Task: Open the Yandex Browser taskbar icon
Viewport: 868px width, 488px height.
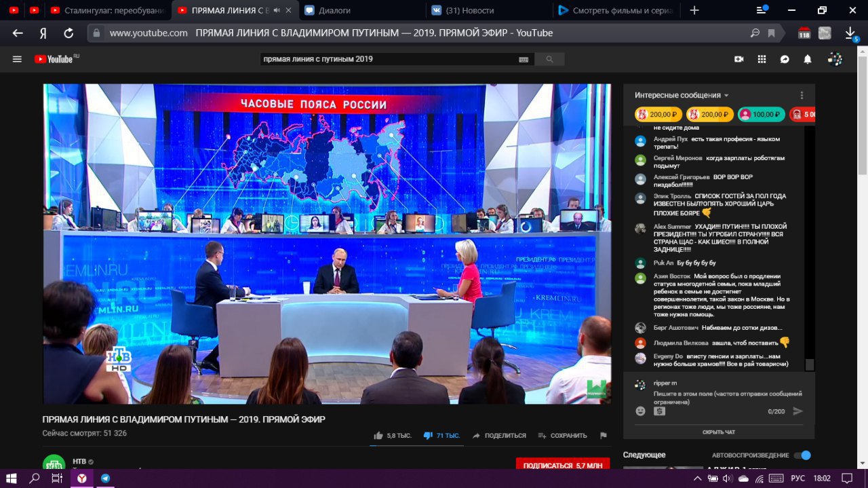Action: (81, 478)
